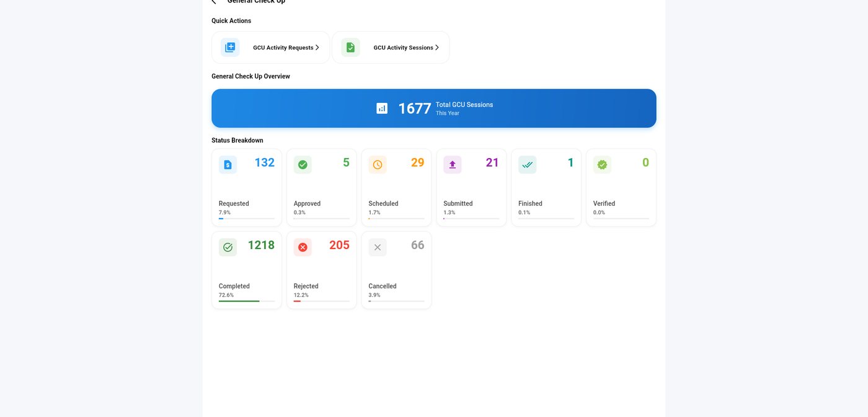This screenshot has width=868, height=417.
Task: Click the Quick Actions heading
Action: [231, 20]
